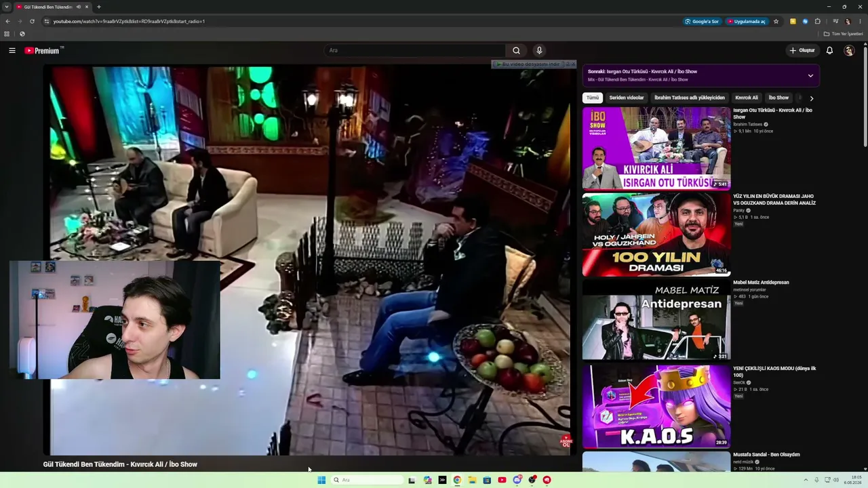
Task: Open the taskbar clock and date
Action: 853,480
